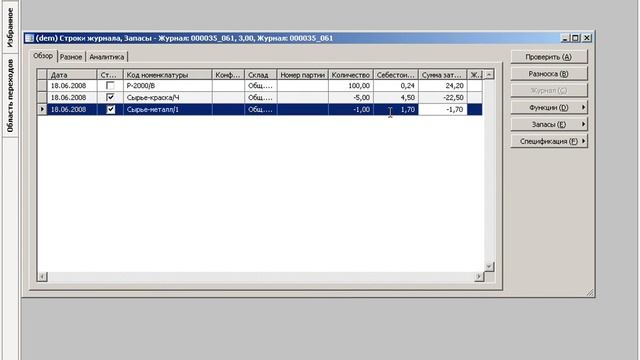640x360 pixels.
Task: Click the horizontal scroll left arrow
Action: pyautogui.click(x=42, y=277)
